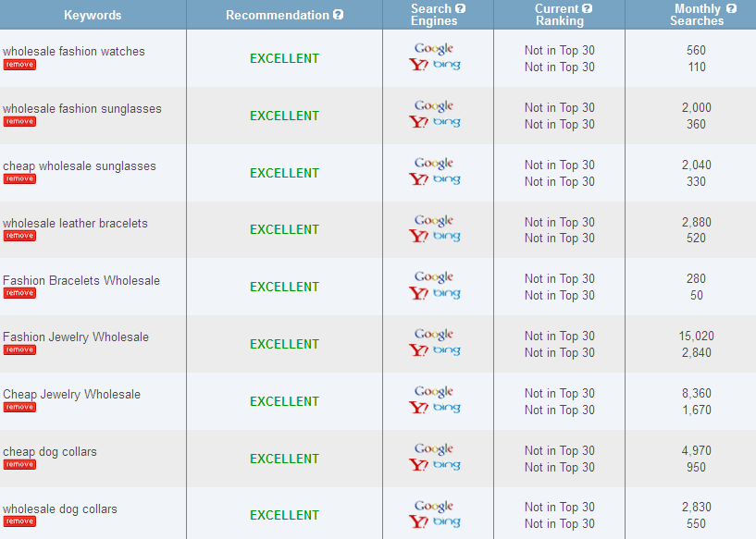Viewport: 756px width, 539px height.
Task: Click EXCELLENT recommendation for cheap dog collars
Action: [x=284, y=459]
